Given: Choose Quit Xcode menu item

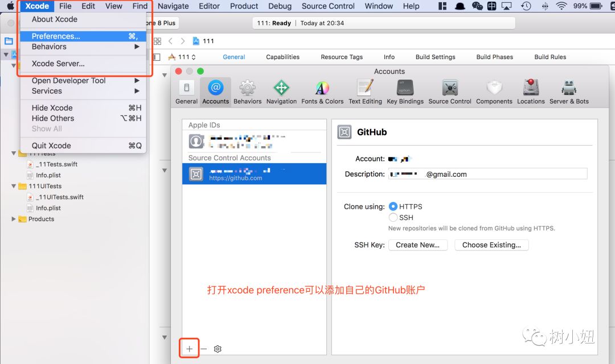Looking at the screenshot, I should (x=83, y=146).
